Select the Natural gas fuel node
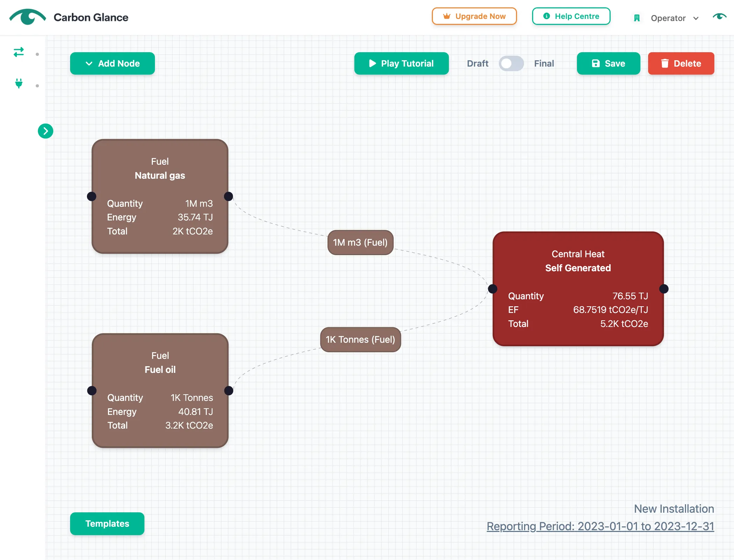This screenshot has width=734, height=560. pos(160,196)
